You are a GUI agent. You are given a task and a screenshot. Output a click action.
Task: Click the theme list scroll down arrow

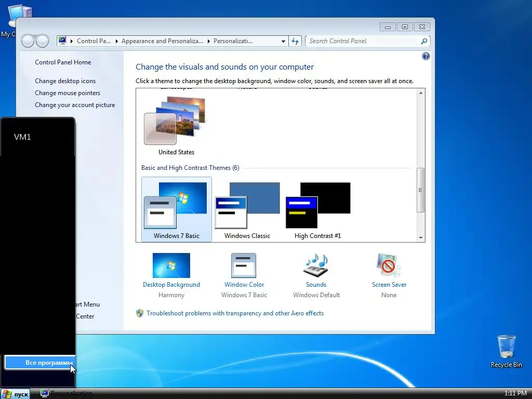(421, 237)
